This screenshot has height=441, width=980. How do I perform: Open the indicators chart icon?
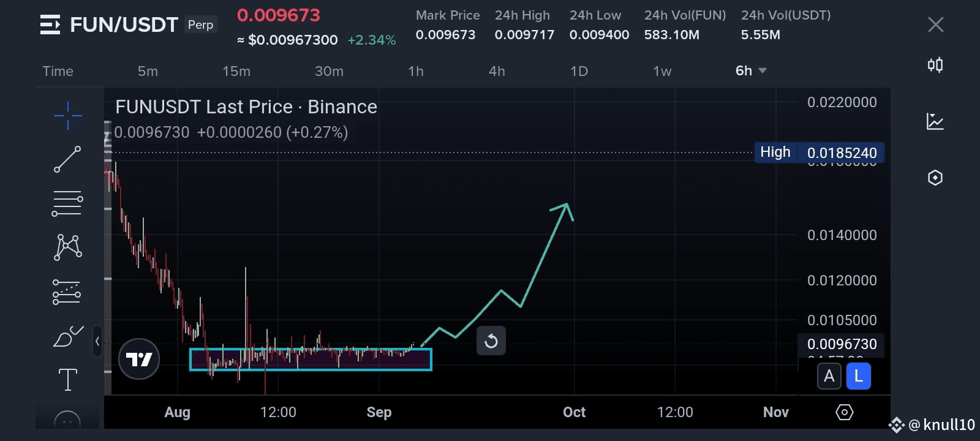935,121
